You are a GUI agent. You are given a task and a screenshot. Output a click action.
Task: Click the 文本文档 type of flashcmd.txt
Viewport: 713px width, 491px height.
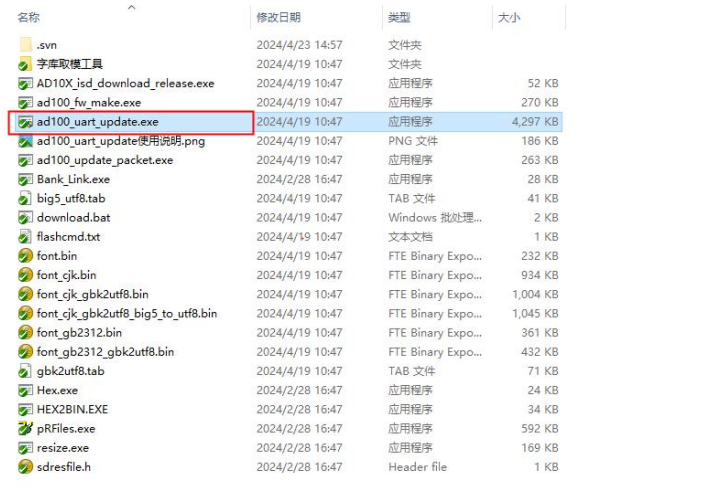coord(410,237)
